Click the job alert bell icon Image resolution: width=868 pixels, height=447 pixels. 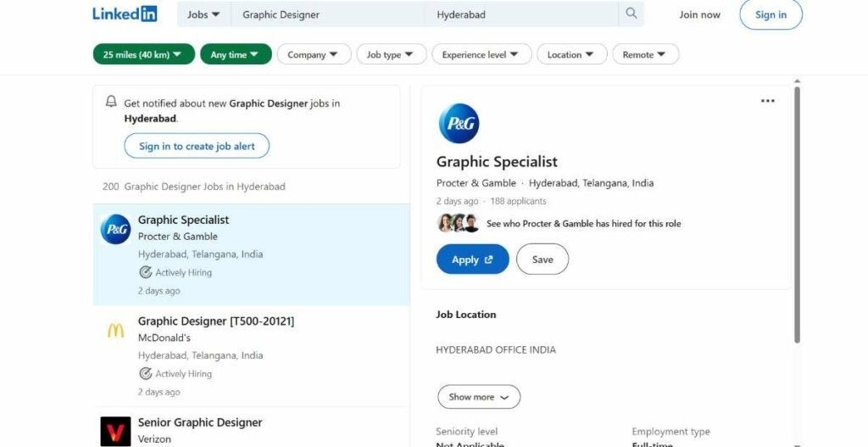[x=111, y=102]
